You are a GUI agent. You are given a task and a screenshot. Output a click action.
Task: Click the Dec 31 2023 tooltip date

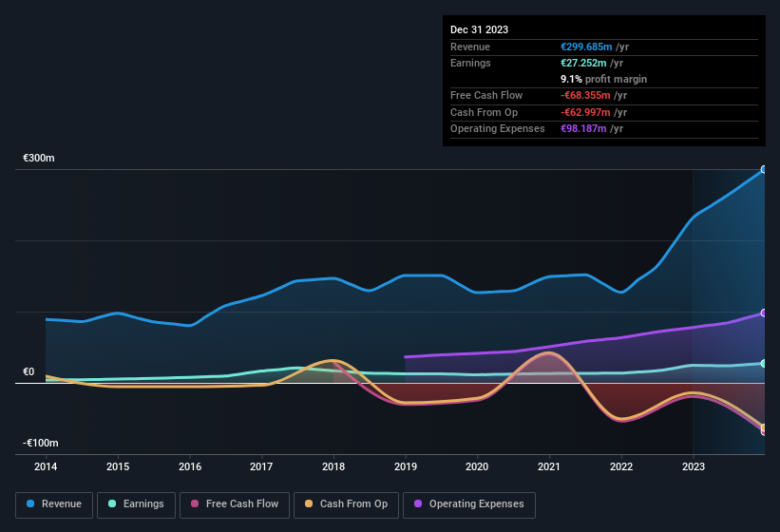tap(479, 29)
